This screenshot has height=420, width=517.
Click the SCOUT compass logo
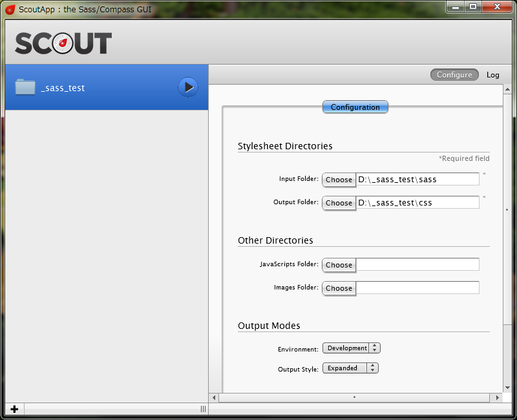point(63,43)
